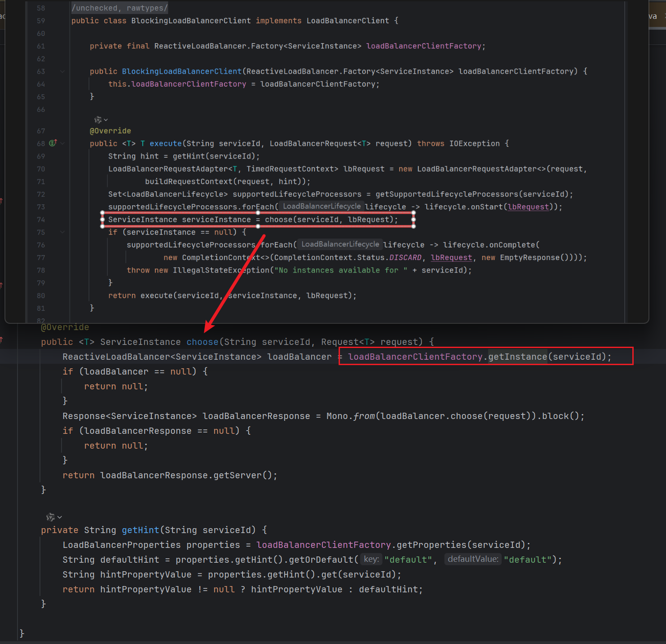Click the top-left corner handle of the annotation box
666x644 pixels.
[102, 213]
